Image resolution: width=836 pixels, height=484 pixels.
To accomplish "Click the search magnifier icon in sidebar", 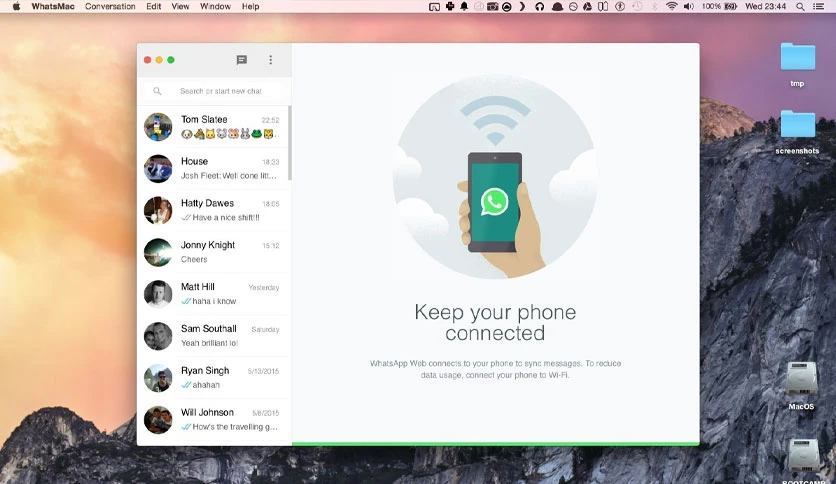I will (x=157, y=91).
